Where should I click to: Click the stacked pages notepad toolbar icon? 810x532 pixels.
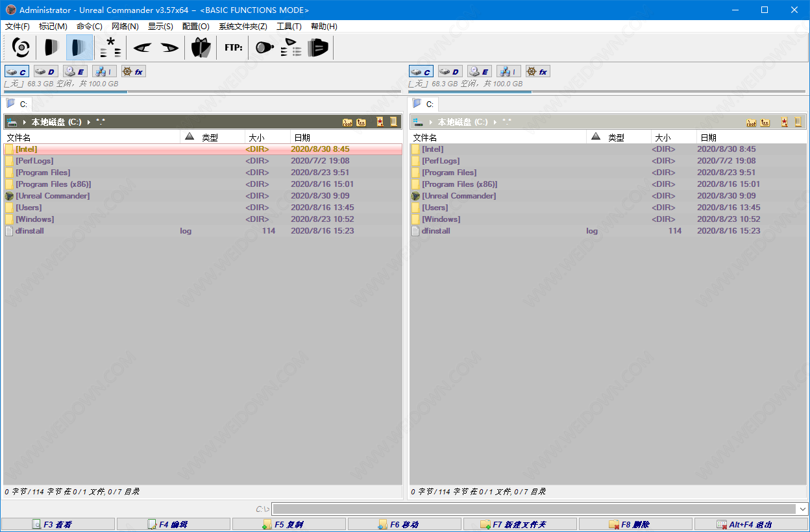(x=318, y=47)
